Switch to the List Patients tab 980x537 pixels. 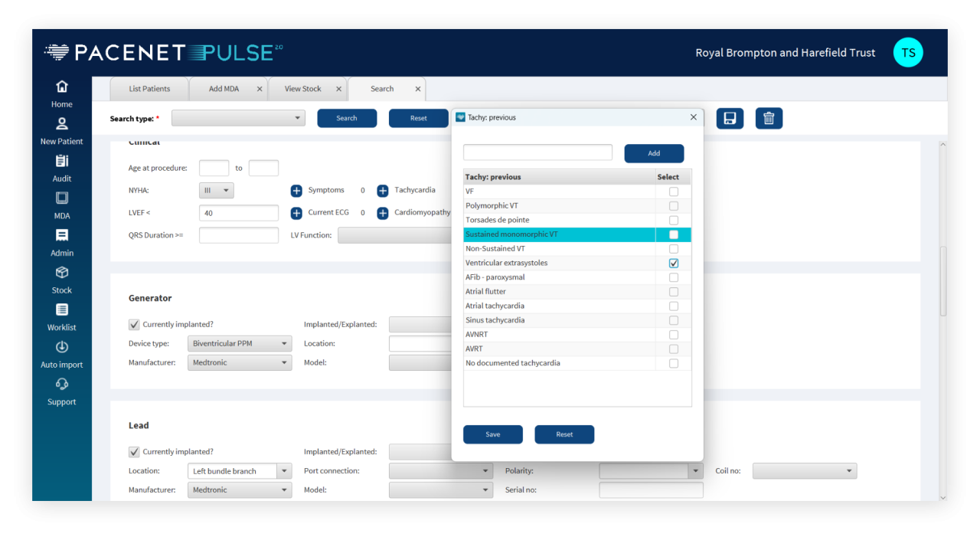click(x=149, y=89)
